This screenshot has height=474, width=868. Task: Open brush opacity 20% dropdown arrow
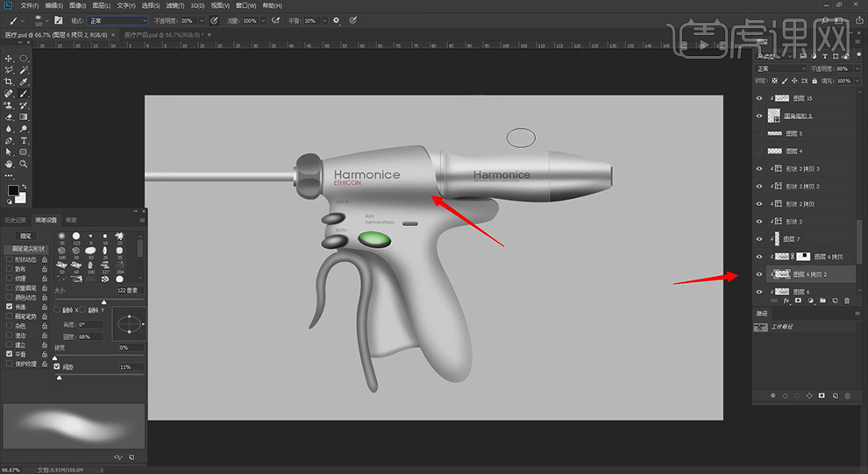click(x=202, y=20)
